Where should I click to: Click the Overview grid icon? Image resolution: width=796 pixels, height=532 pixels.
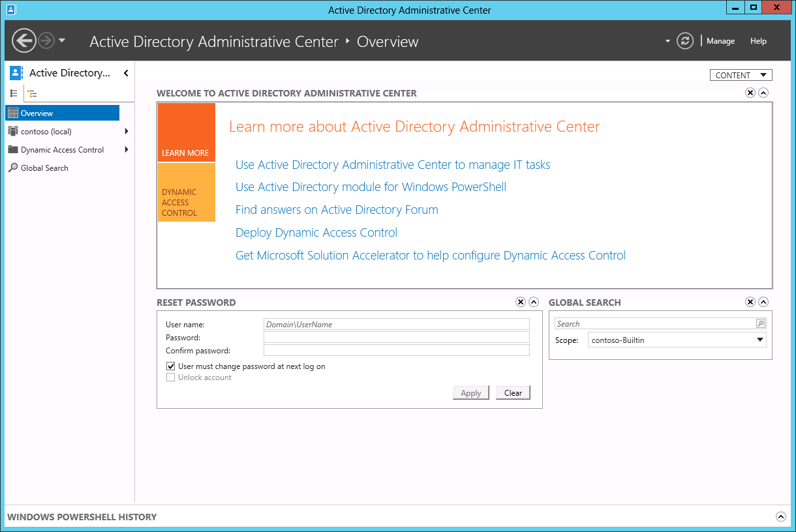coord(13,113)
